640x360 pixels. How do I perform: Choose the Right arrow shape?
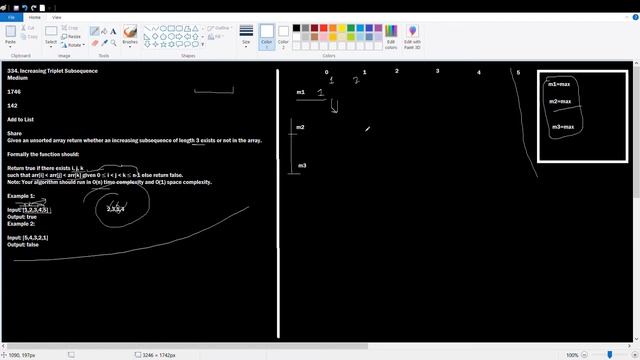pyautogui.click(x=179, y=36)
